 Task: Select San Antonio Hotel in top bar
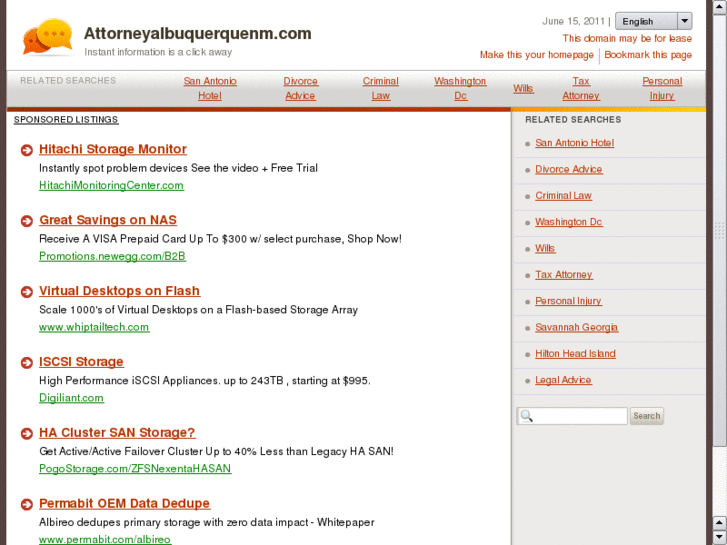[210, 88]
